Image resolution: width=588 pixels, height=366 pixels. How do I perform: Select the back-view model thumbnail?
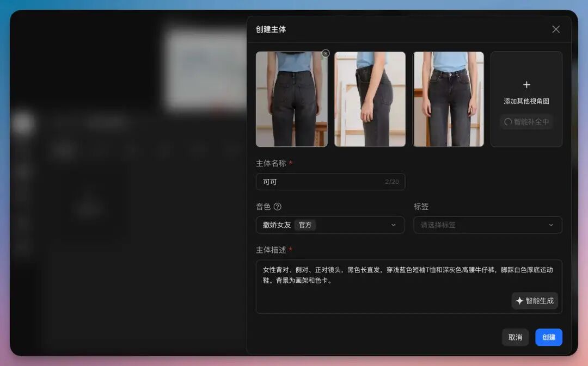click(x=291, y=98)
